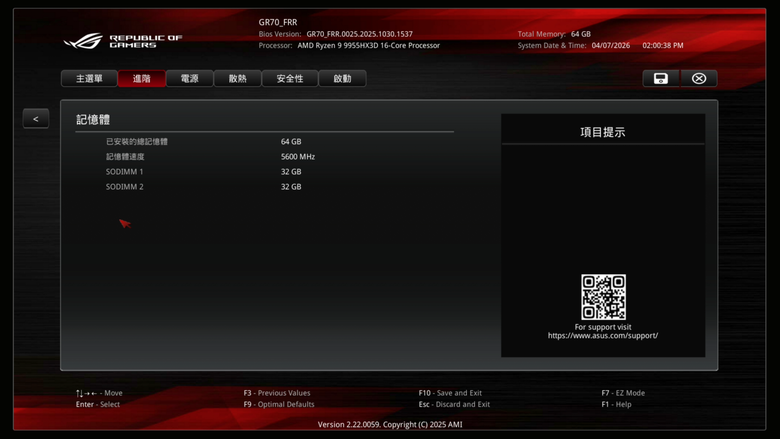The width and height of the screenshot is (780, 439).
Task: Click the F3 - Previous Values hint
Action: (277, 393)
